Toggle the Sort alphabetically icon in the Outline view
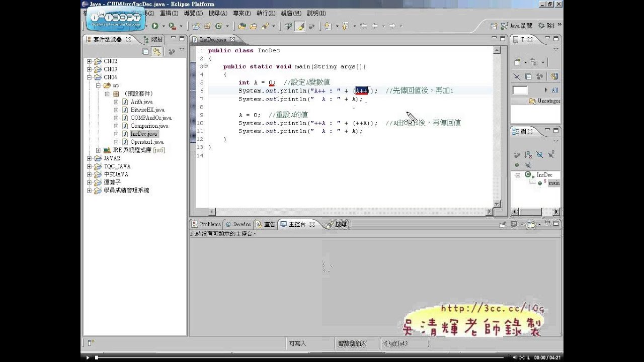Image resolution: width=644 pixels, height=362 pixels. 528,155
